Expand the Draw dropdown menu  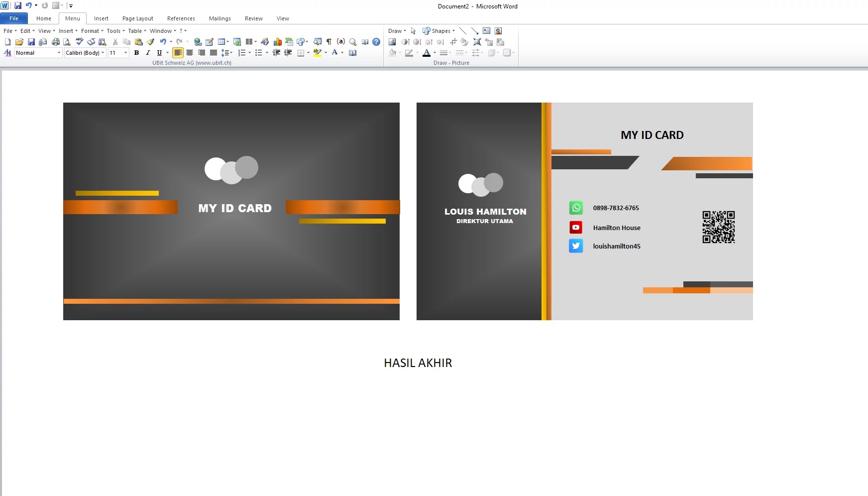point(397,31)
